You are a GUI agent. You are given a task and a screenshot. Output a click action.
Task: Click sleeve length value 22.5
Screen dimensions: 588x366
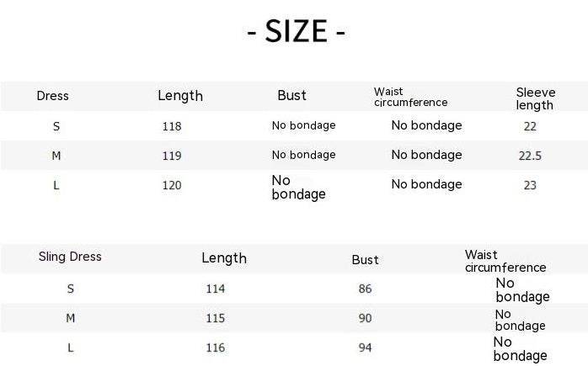coord(530,156)
